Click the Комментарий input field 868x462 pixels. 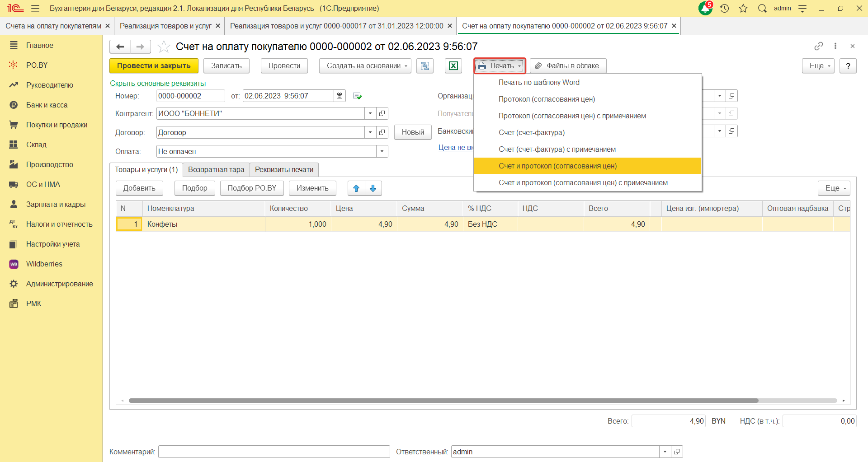coord(274,452)
